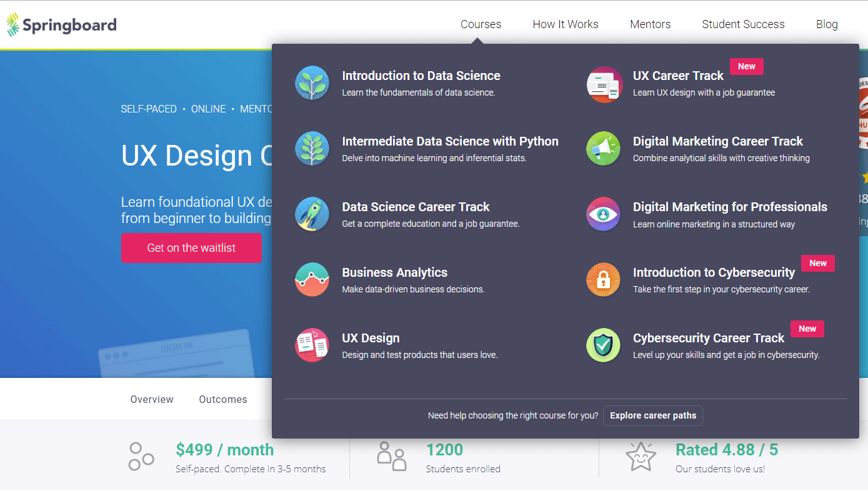Click the circles icon beside $499 / month
Screen dimensions: 868x491
pyautogui.click(x=141, y=457)
